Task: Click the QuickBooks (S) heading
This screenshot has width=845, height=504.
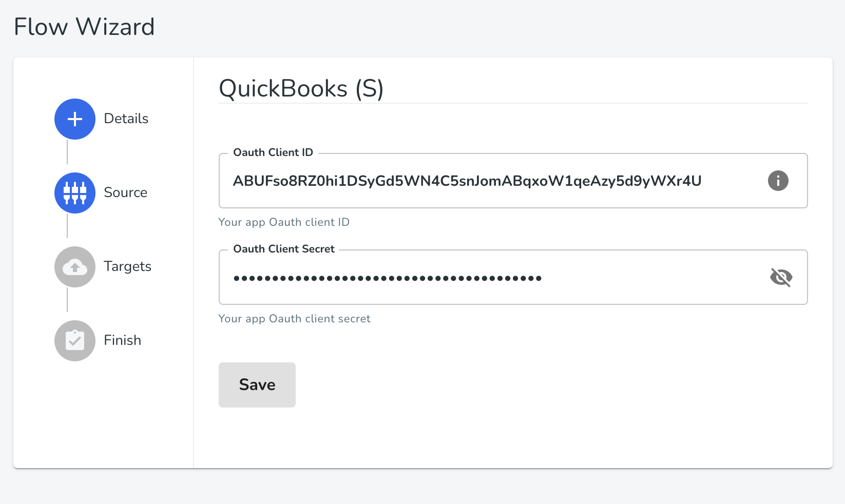Action: point(301,89)
